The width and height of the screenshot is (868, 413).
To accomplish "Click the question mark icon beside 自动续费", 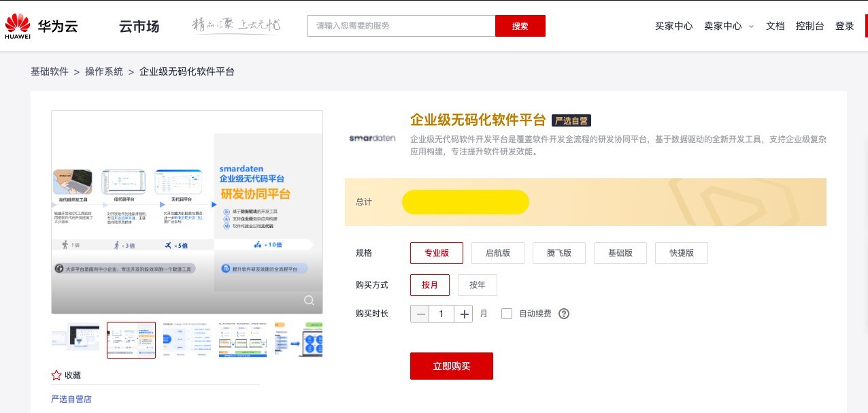I will click(x=564, y=314).
